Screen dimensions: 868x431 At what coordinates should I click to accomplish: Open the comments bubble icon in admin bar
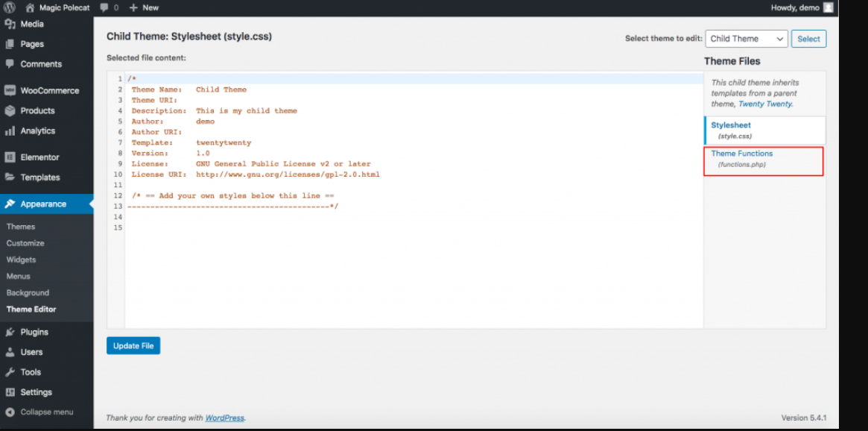coord(105,7)
